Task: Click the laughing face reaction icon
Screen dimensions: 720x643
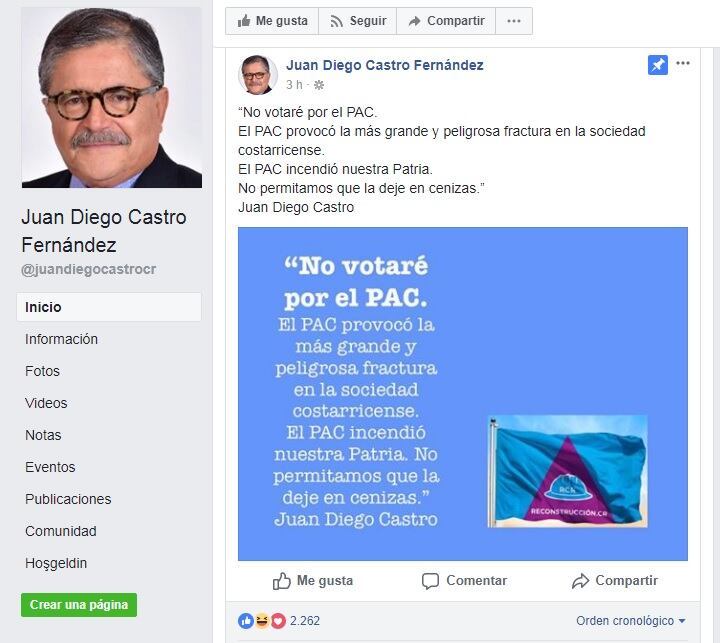Action: [262, 621]
